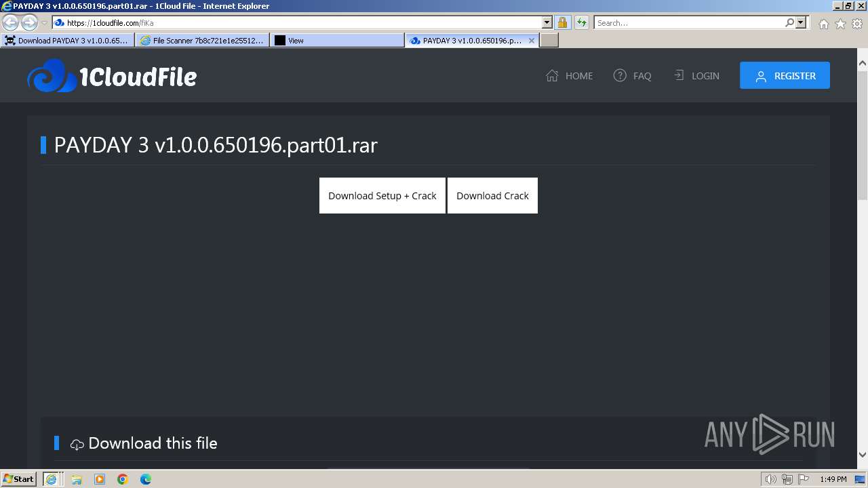The width and height of the screenshot is (868, 488).
Task: Click the network tray icon
Action: pyautogui.click(x=787, y=479)
